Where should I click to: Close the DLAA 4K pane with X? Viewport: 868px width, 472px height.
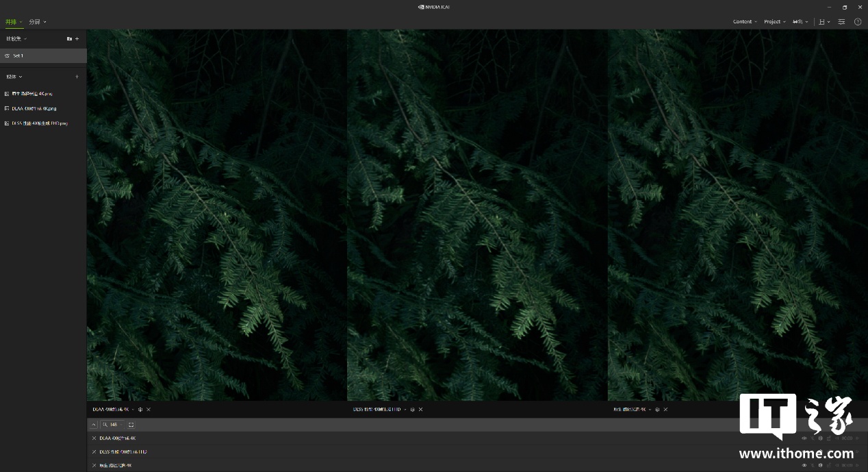tap(149, 410)
